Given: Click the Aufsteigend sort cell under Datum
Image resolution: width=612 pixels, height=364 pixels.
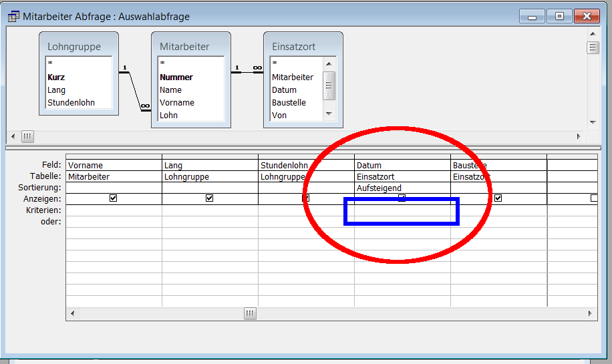Looking at the screenshot, I should 402,188.
